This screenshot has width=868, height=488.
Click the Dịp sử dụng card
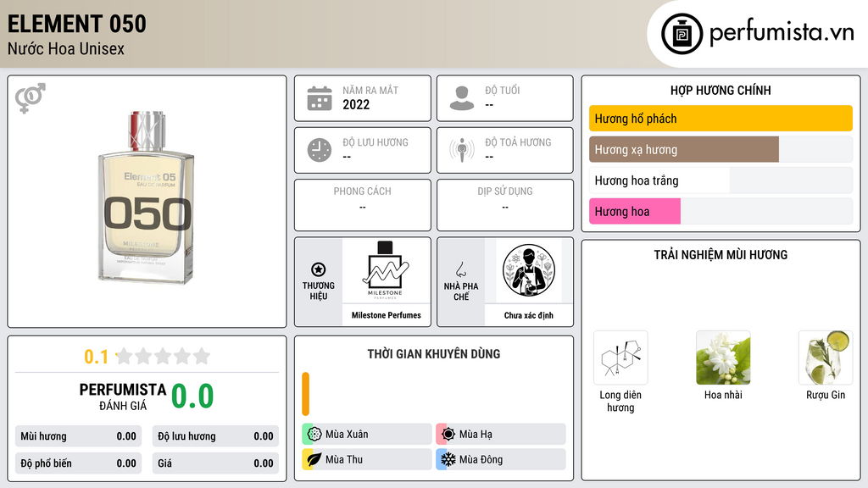pyautogui.click(x=505, y=205)
